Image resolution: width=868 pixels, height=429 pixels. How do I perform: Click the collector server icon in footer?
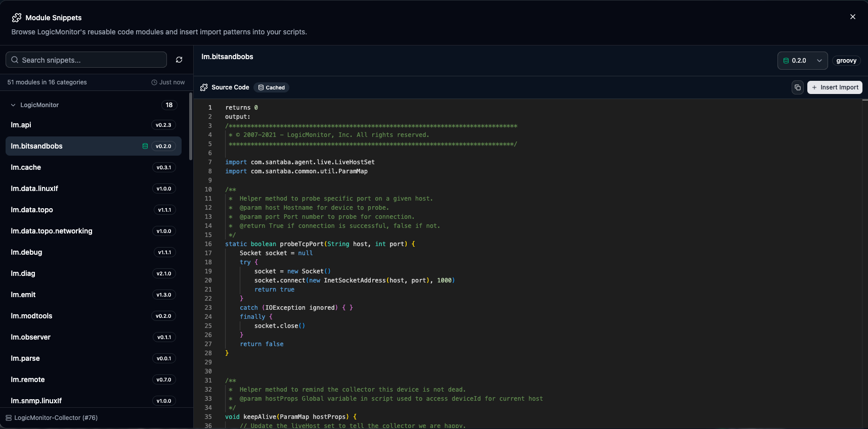9,418
